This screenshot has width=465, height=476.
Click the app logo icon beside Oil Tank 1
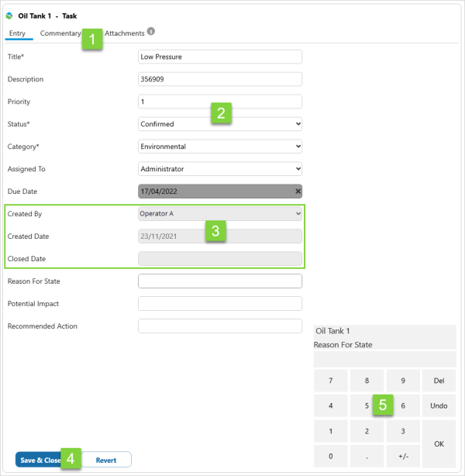coord(9,16)
